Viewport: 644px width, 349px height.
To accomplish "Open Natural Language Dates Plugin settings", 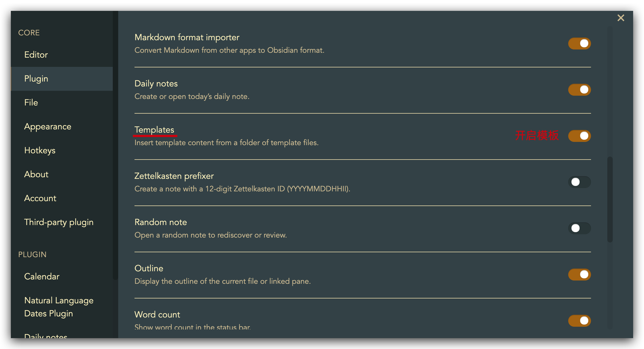I will coord(59,307).
